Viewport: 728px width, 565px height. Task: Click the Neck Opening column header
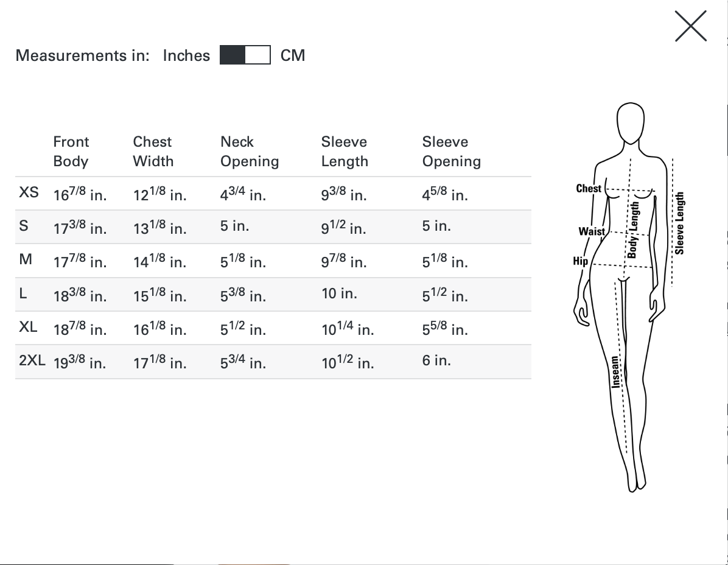[x=250, y=152]
